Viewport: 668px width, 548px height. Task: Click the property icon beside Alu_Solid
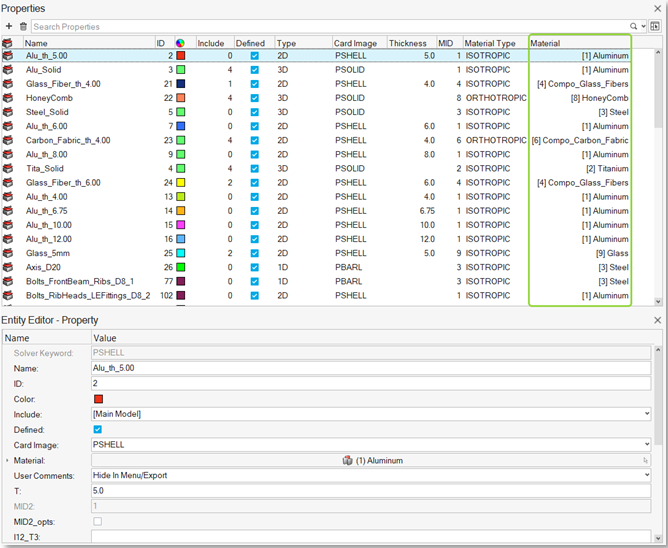(8, 70)
